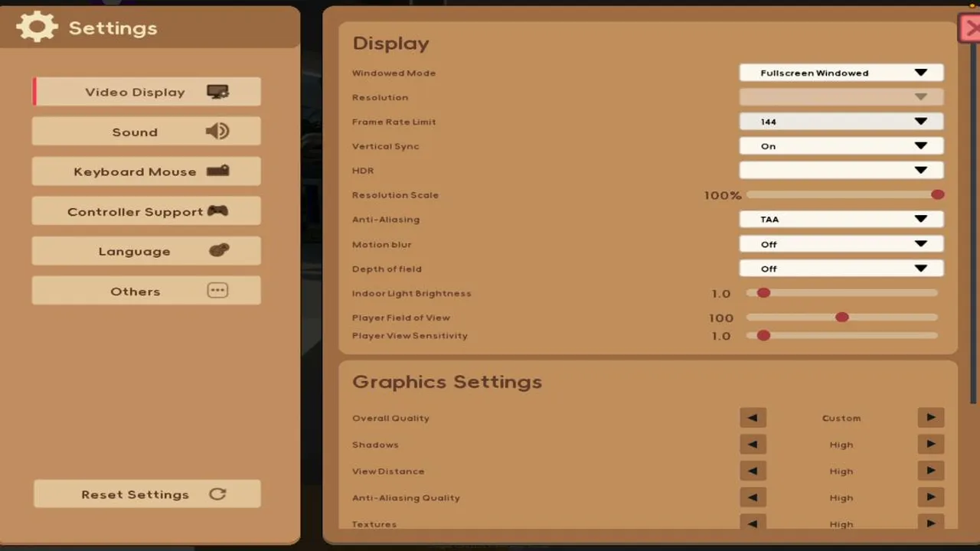Open the Others settings tab

[146, 291]
